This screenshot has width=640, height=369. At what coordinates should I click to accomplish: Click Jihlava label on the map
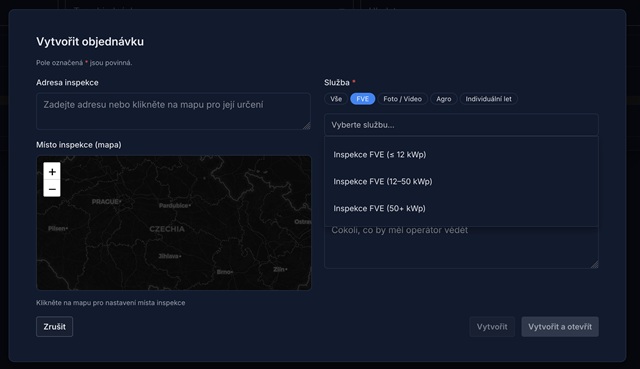[170, 256]
